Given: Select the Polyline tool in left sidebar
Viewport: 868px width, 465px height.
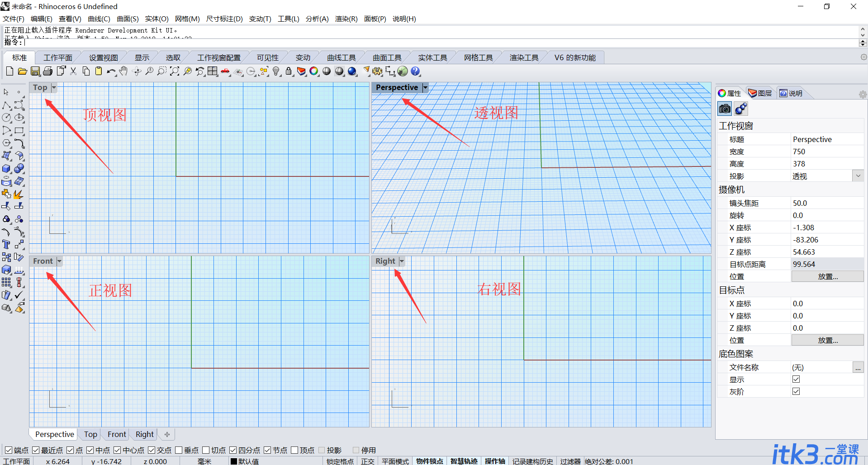Looking at the screenshot, I should (x=6, y=105).
